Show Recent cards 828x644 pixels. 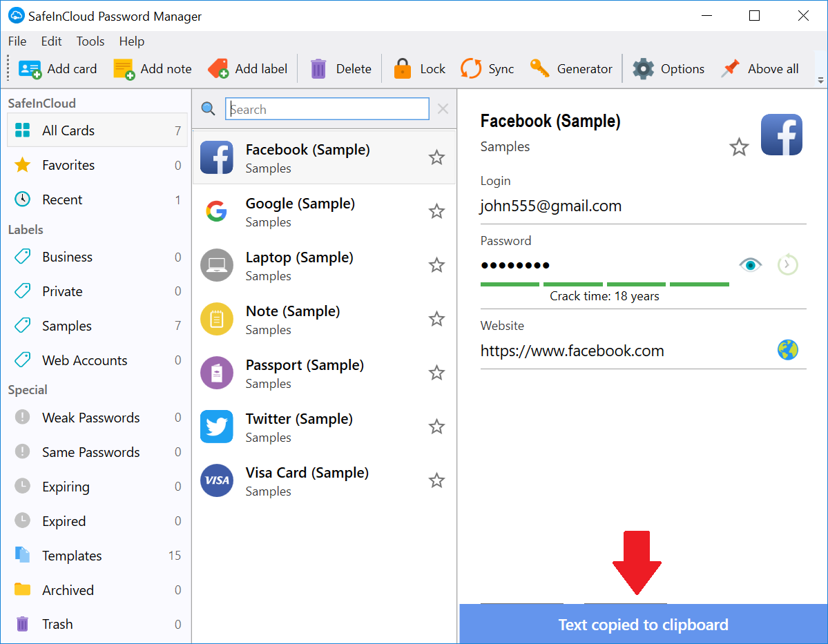coord(97,199)
